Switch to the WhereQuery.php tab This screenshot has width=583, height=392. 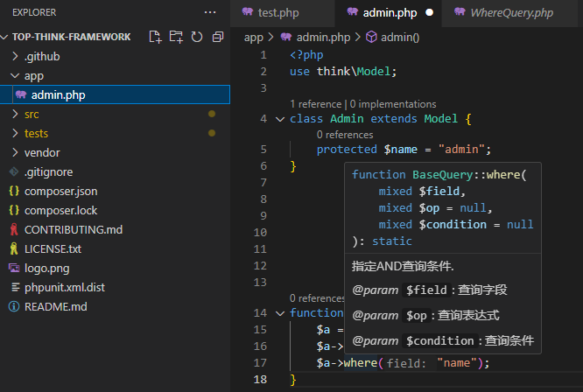pos(511,12)
